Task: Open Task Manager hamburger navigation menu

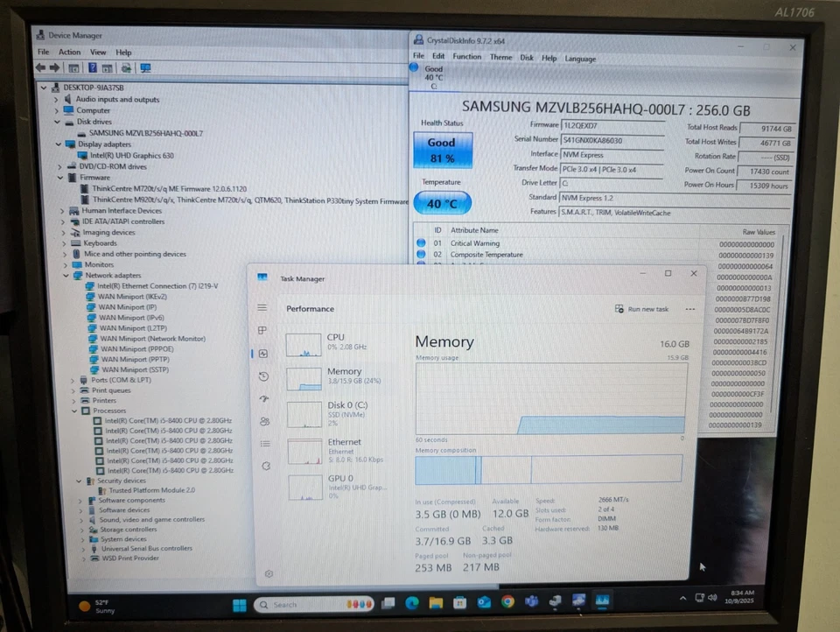Action: click(x=262, y=309)
